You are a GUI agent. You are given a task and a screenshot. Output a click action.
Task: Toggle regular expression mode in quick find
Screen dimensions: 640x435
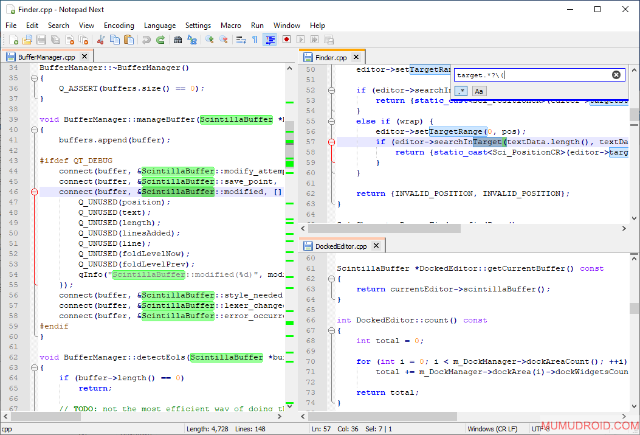point(461,91)
